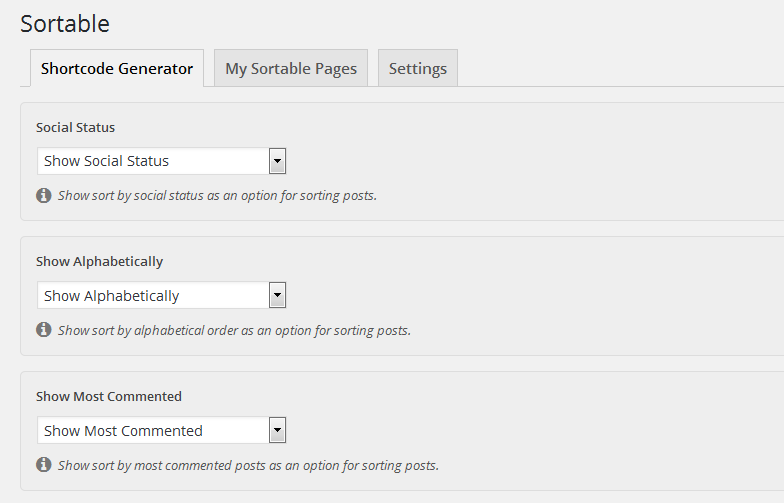The width and height of the screenshot is (784, 503).
Task: Click the info icon beside alphabetical order hint
Action: [x=43, y=329]
